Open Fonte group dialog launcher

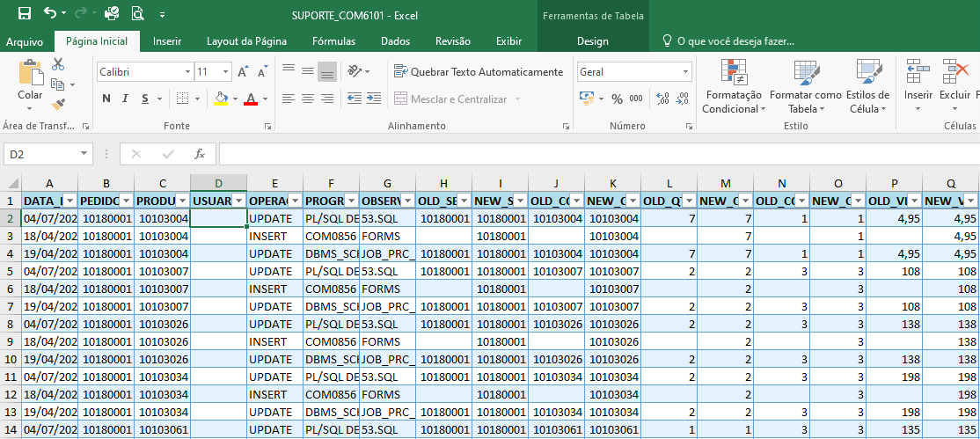(268, 127)
